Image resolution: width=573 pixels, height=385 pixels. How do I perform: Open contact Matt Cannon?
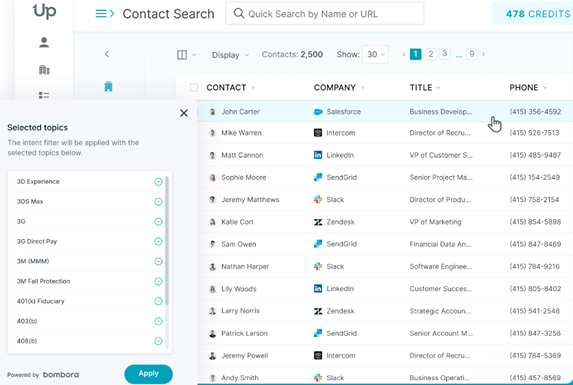tap(242, 155)
